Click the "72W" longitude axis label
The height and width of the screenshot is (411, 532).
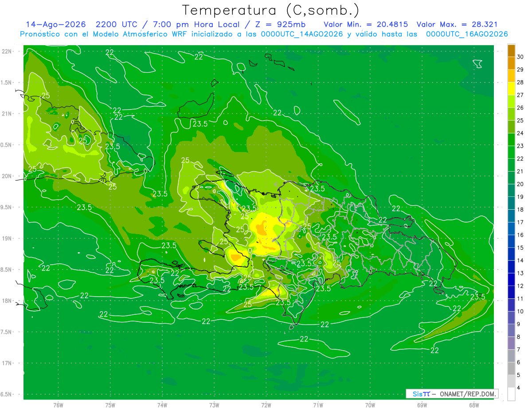coord(266,405)
